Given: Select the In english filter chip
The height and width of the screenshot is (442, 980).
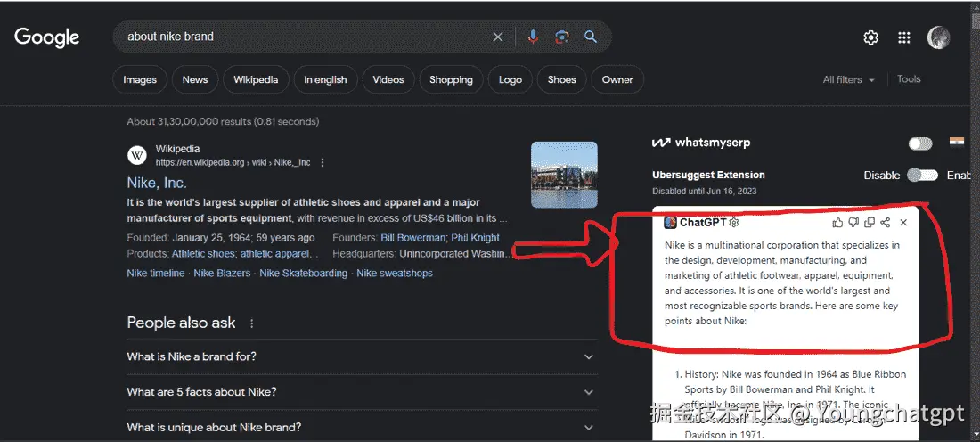Looking at the screenshot, I should click(325, 79).
